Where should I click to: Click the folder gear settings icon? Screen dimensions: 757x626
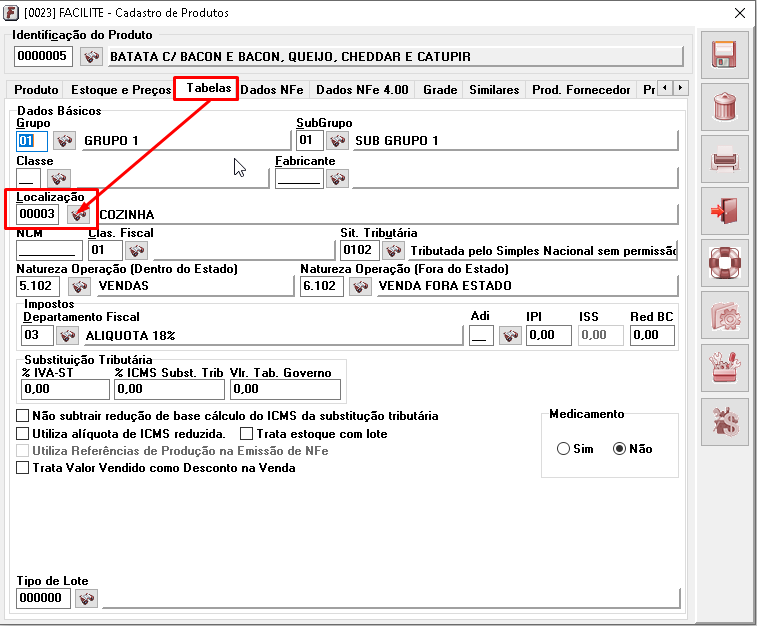[724, 315]
